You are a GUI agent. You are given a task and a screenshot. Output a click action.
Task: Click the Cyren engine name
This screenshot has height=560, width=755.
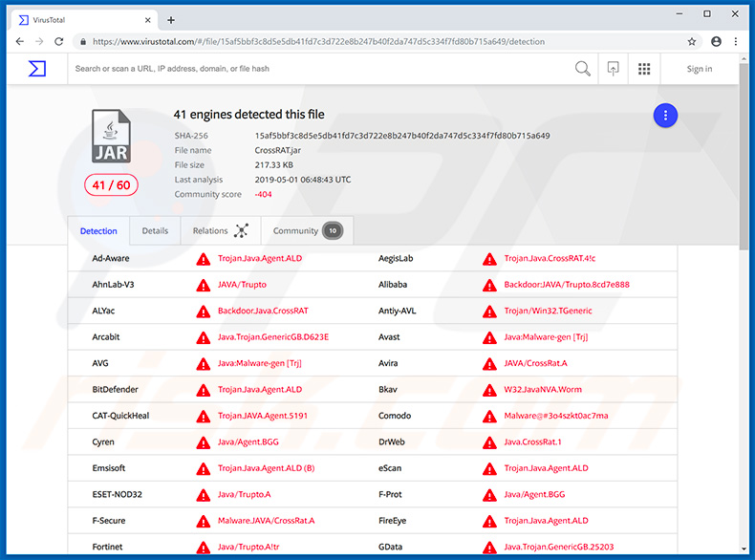(x=103, y=442)
